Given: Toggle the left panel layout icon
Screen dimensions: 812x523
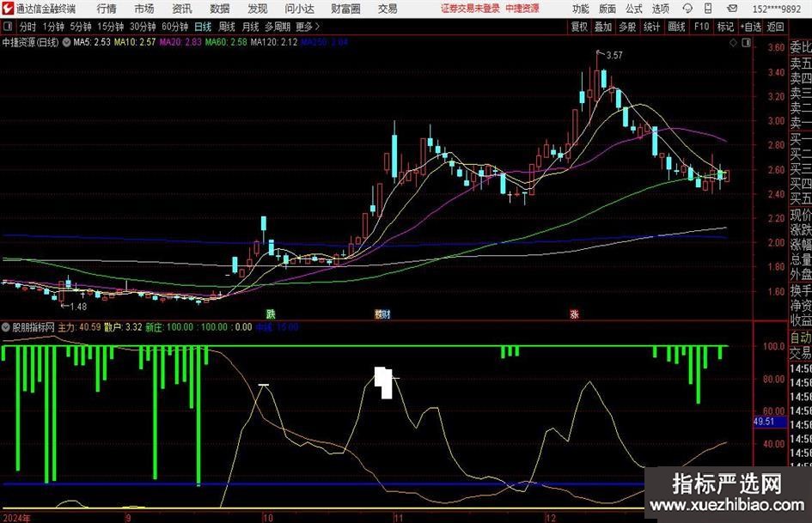Looking at the screenshot, I should point(7,27).
